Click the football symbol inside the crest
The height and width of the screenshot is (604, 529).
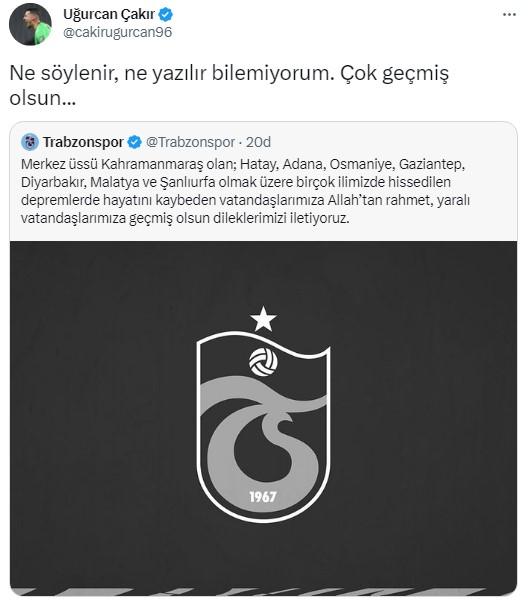coord(263,362)
